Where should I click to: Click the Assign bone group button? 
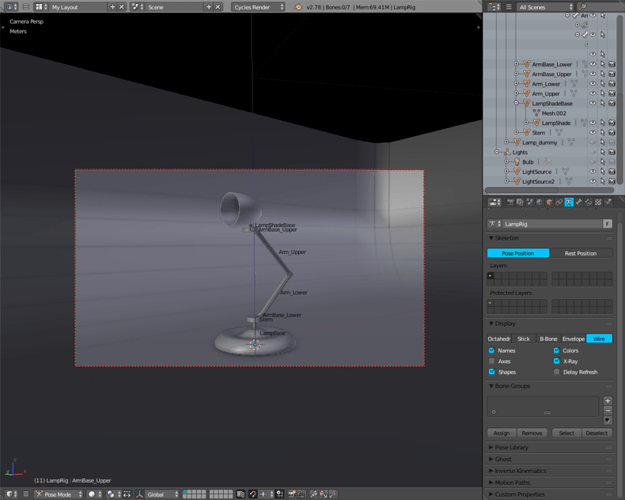click(502, 433)
